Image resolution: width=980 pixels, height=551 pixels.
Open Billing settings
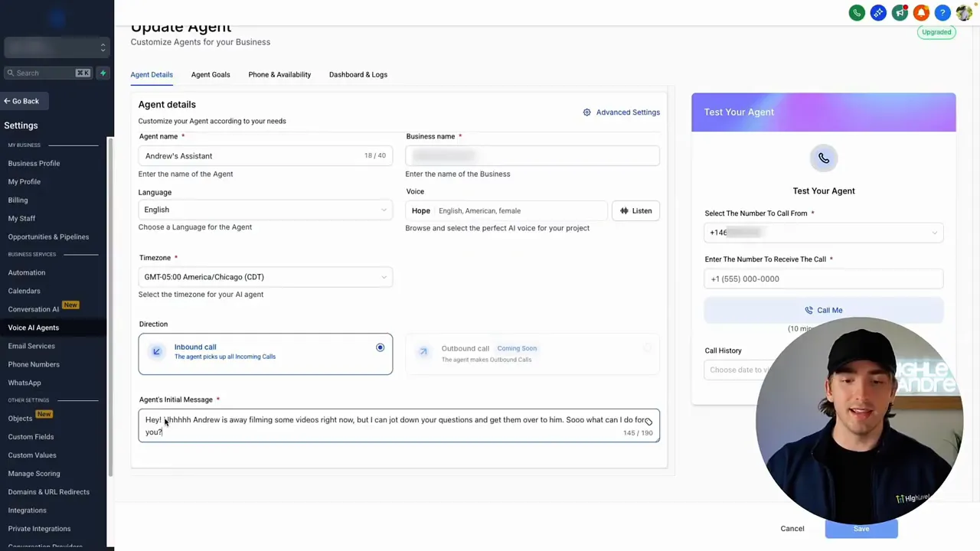(x=18, y=200)
